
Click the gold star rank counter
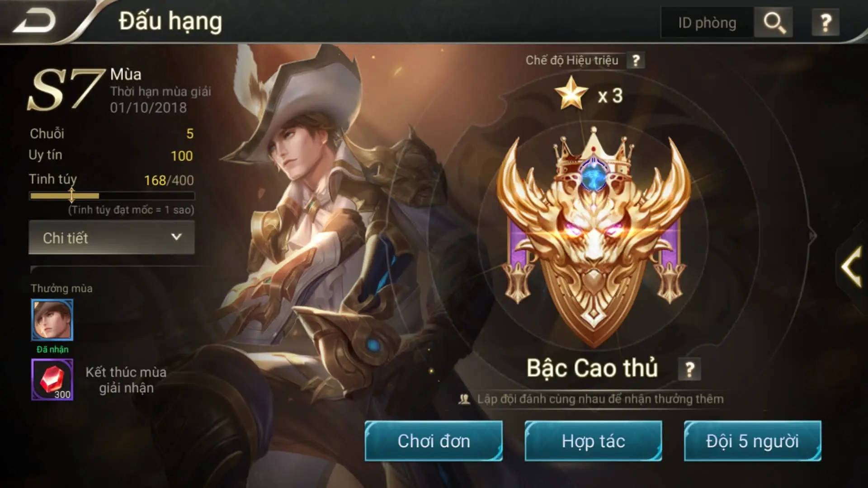pyautogui.click(x=589, y=94)
